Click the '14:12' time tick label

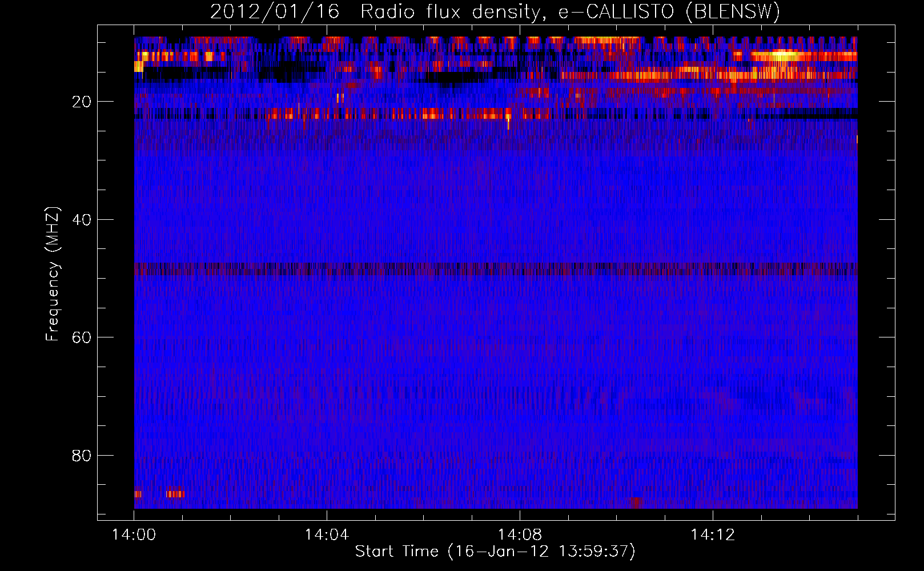[x=713, y=535]
